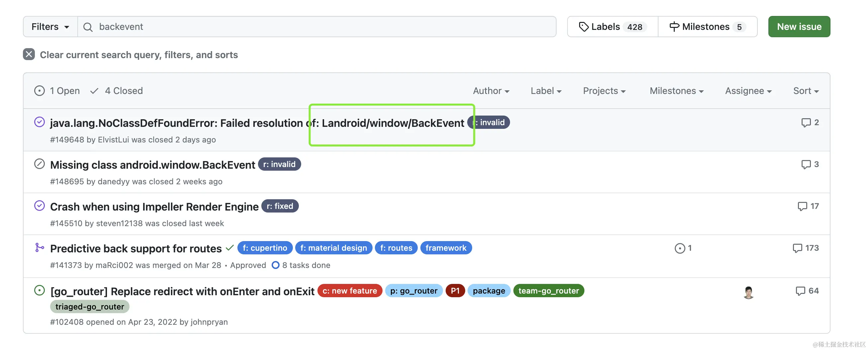The image size is (868, 350).
Task: Click not-planned icon of issue #148695
Action: tap(40, 164)
